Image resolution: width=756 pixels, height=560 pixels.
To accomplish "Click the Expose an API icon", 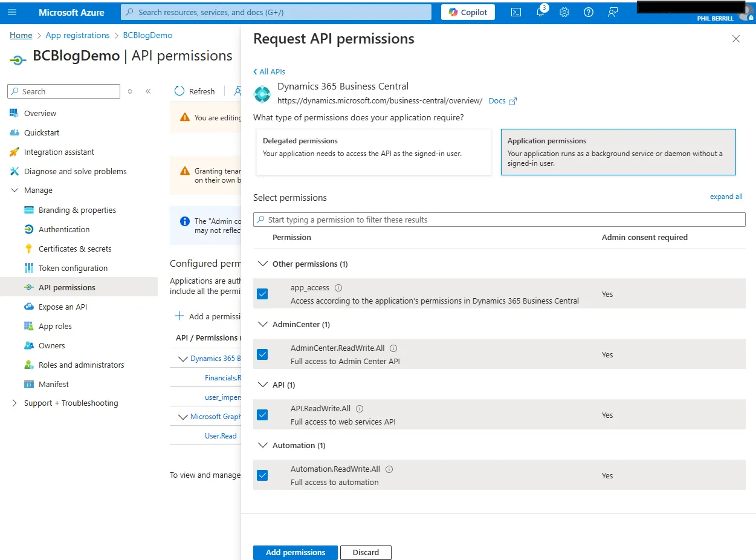I will 28,307.
